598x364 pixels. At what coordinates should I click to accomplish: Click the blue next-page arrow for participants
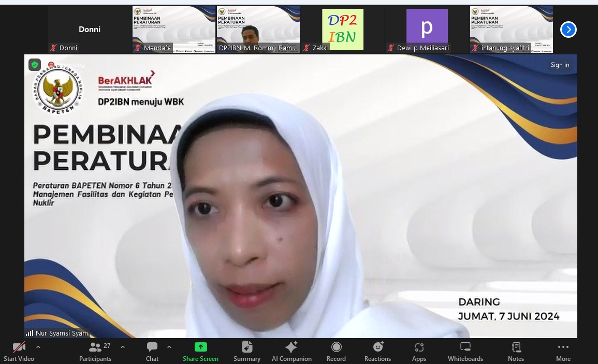[x=568, y=30]
